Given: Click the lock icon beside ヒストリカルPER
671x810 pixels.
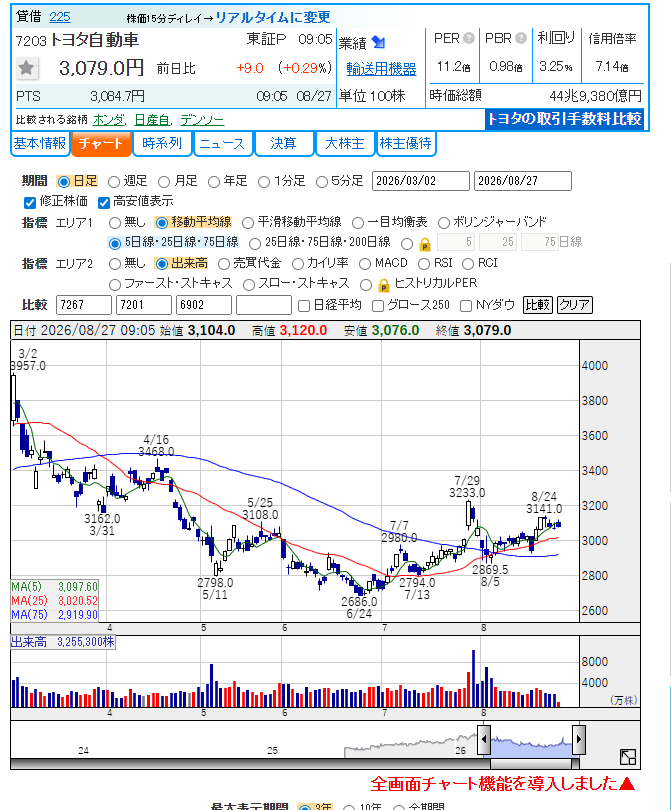Looking at the screenshot, I should pos(384,285).
